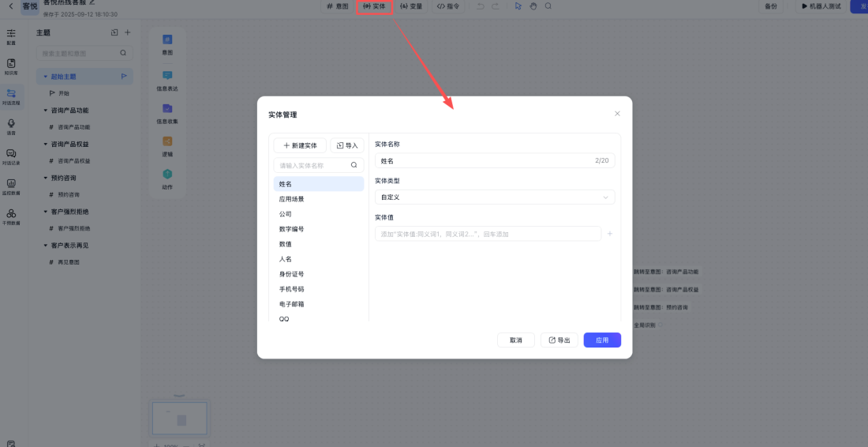The image size is (868, 447).
Task: Click the search icon in the entity name field
Action: click(354, 165)
